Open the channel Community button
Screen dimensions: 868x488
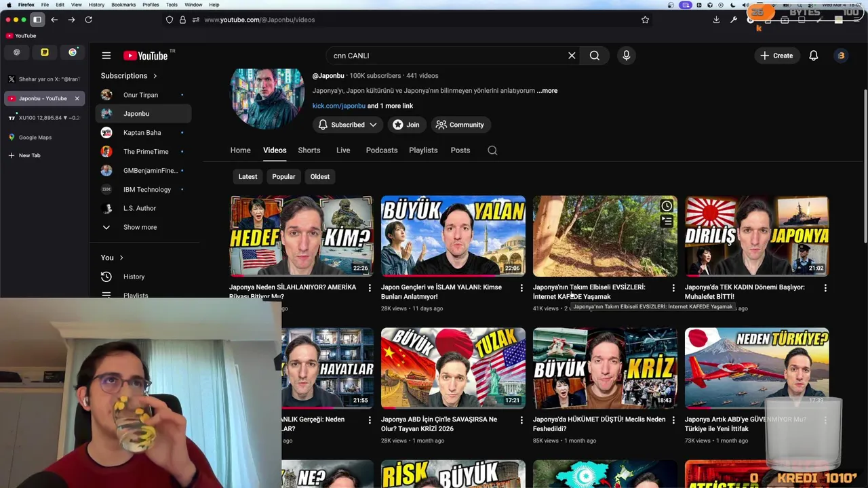click(x=460, y=125)
